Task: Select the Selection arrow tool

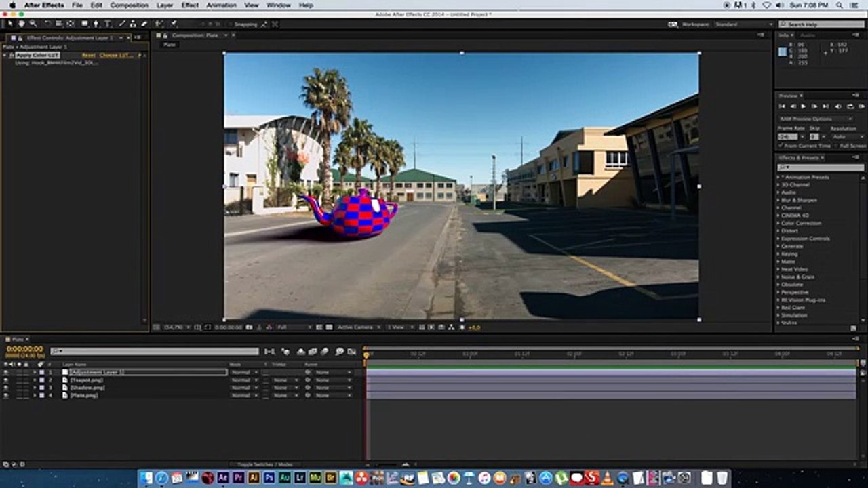Action: point(10,24)
